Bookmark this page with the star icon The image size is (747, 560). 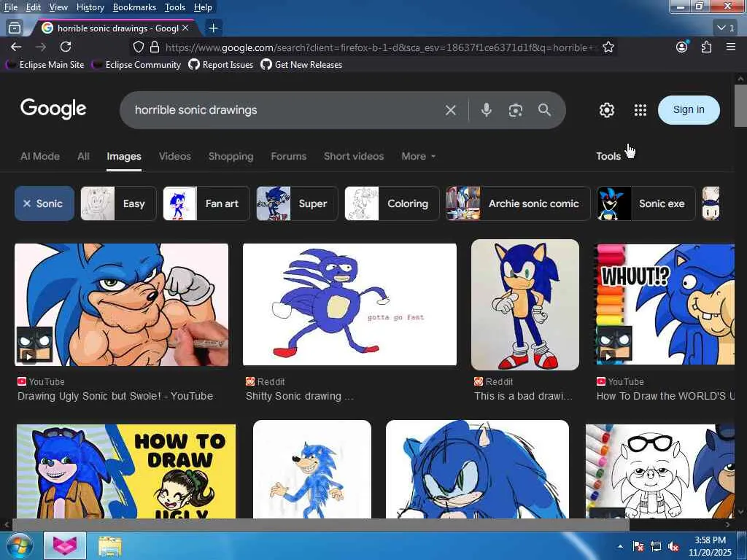(608, 47)
